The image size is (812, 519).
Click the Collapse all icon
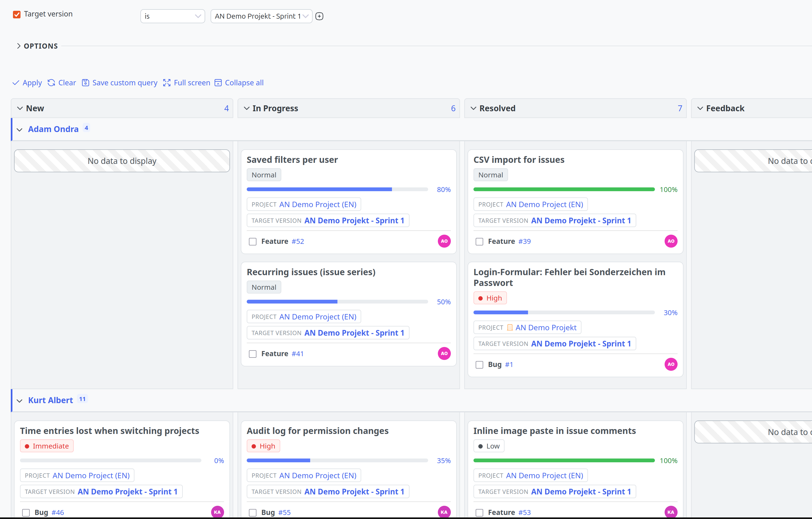tap(218, 83)
